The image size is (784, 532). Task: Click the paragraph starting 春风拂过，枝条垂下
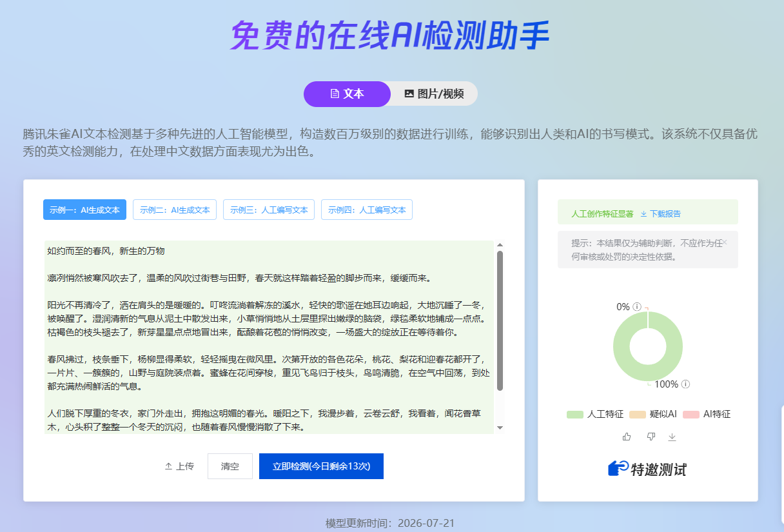(x=268, y=373)
